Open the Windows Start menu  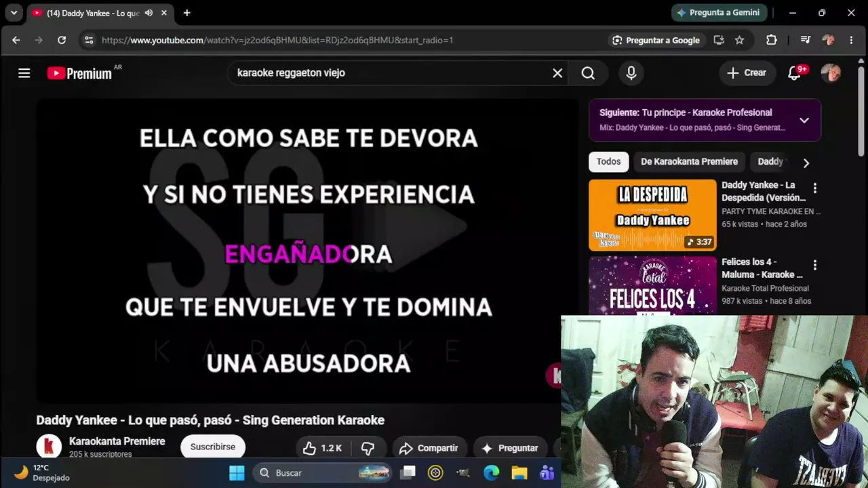(x=237, y=472)
